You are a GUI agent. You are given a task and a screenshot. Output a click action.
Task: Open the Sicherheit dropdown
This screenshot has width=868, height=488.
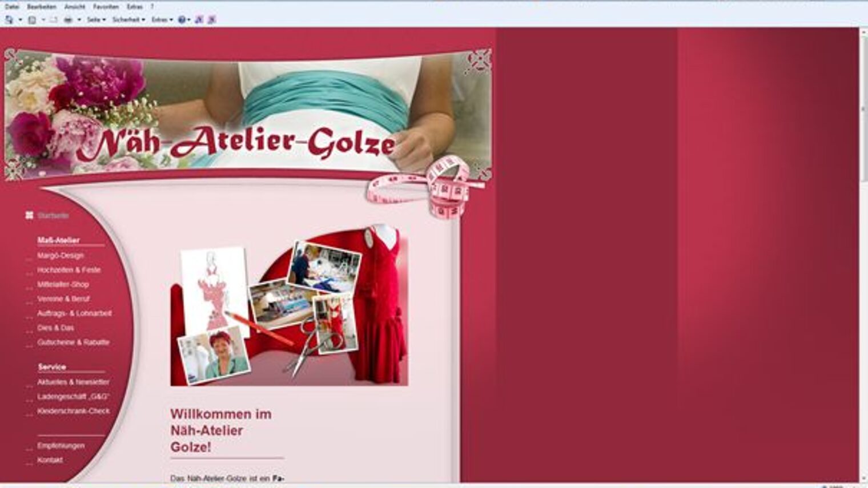coord(128,19)
